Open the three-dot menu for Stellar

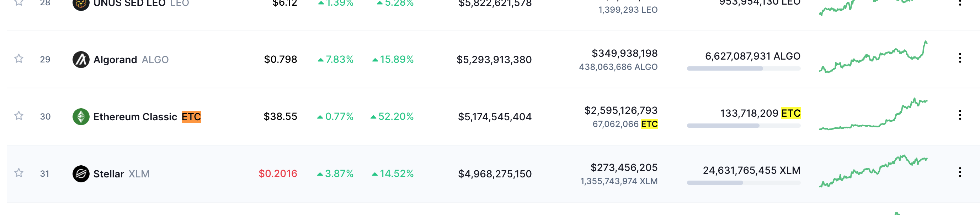pos(960,172)
